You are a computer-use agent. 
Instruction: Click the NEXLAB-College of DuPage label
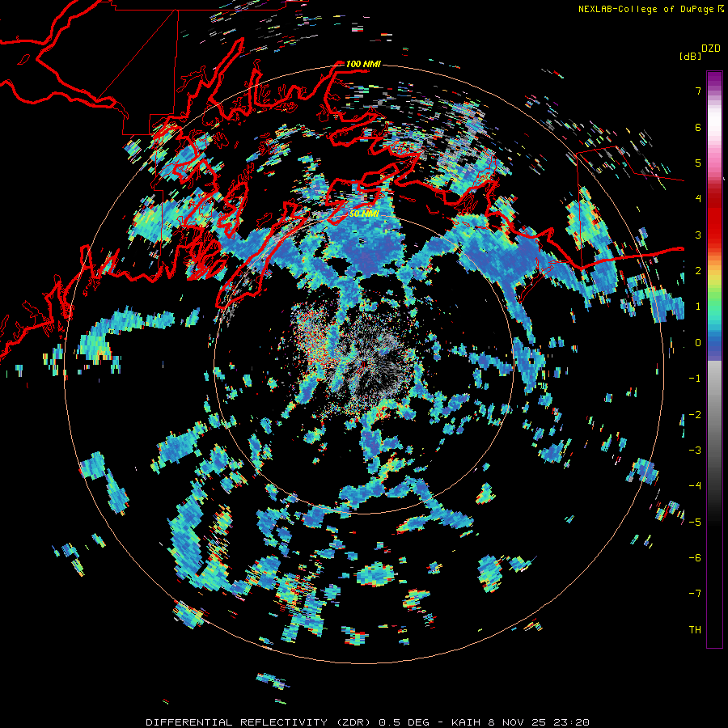[x=645, y=9]
